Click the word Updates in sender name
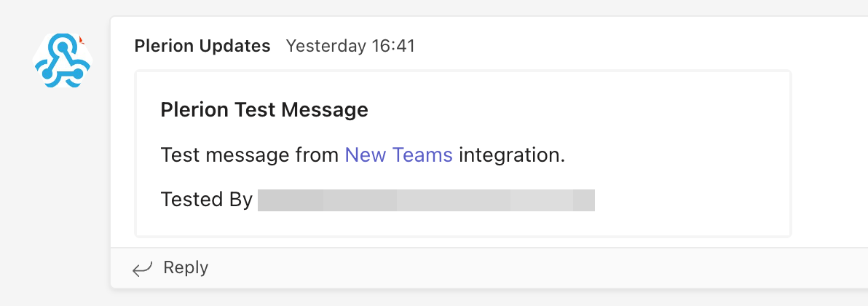The width and height of the screenshot is (868, 306). [234, 47]
